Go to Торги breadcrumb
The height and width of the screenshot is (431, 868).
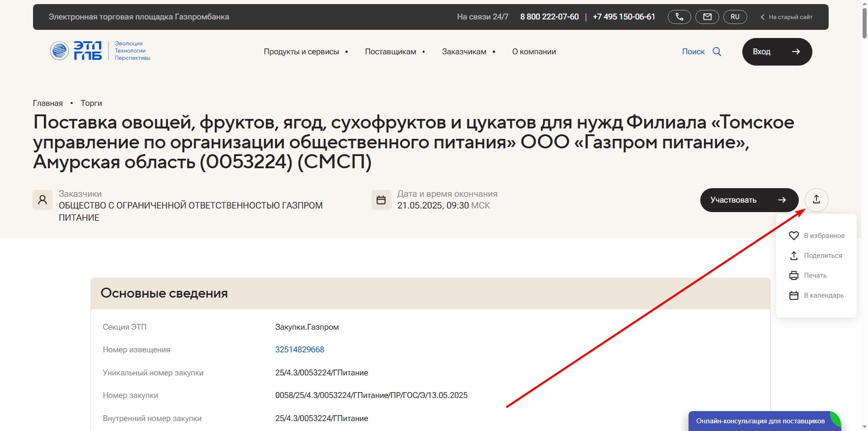tap(91, 103)
